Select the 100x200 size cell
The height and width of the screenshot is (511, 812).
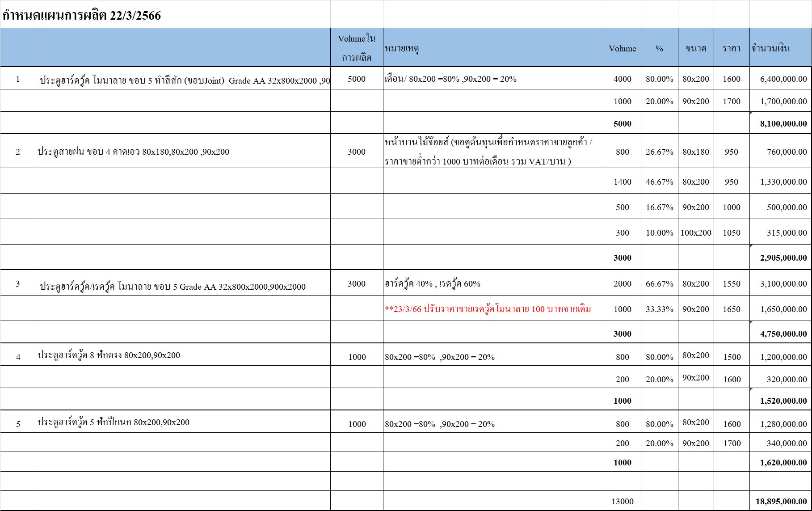coord(695,232)
